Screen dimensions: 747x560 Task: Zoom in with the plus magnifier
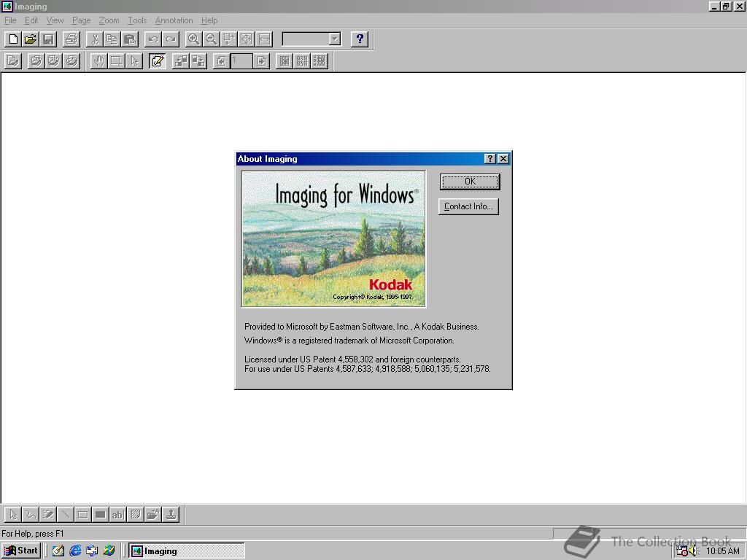point(193,39)
